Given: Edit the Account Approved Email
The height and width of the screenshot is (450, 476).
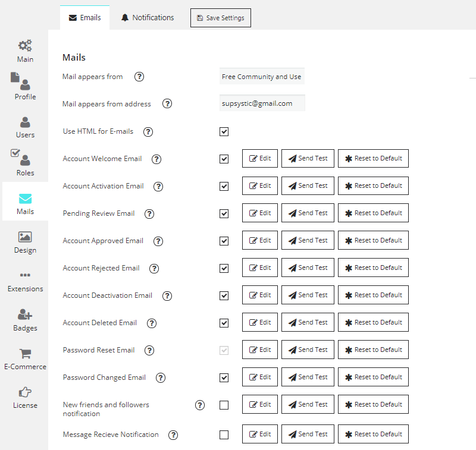Looking at the screenshot, I should (260, 240).
